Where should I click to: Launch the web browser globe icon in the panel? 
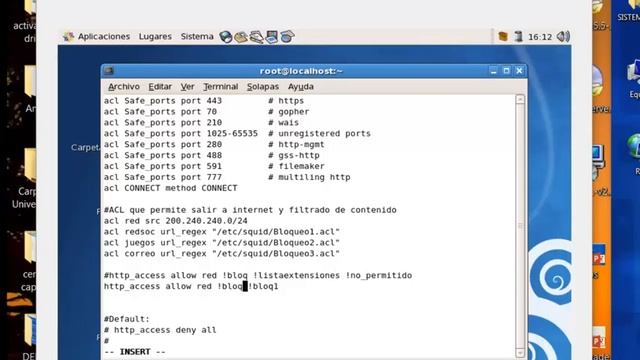click(226, 37)
